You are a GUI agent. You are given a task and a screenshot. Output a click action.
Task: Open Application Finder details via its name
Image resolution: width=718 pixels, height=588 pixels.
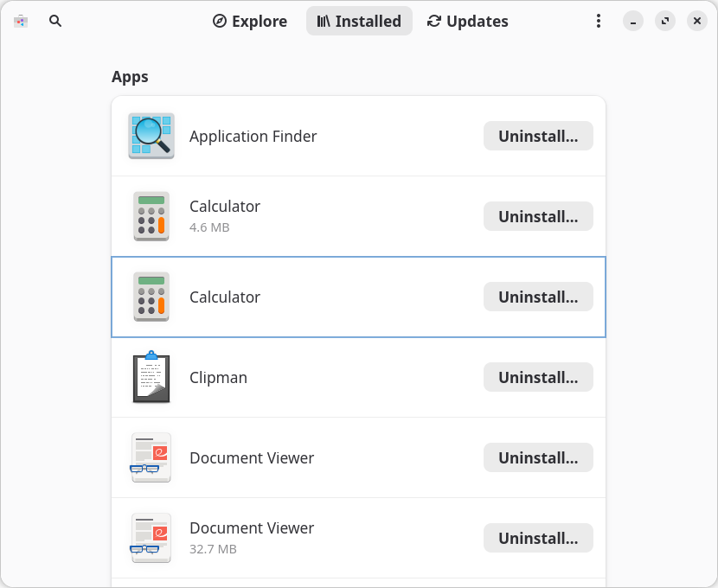[253, 137]
